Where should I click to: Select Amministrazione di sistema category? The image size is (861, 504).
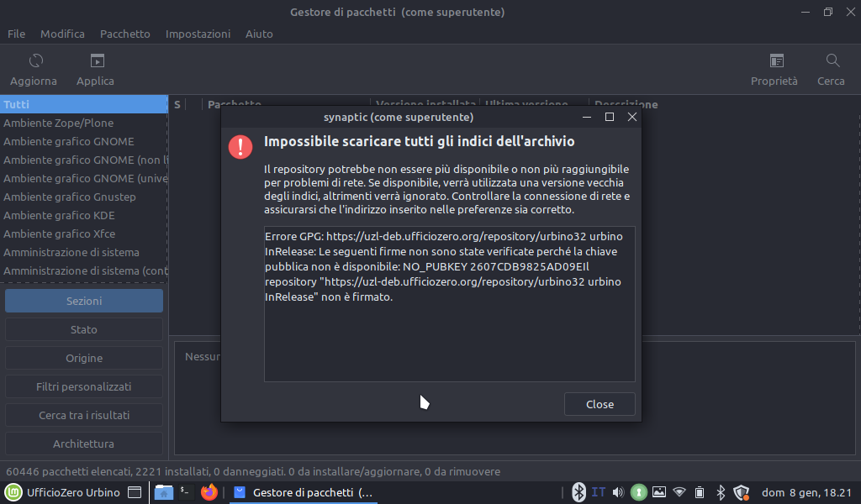(71, 252)
